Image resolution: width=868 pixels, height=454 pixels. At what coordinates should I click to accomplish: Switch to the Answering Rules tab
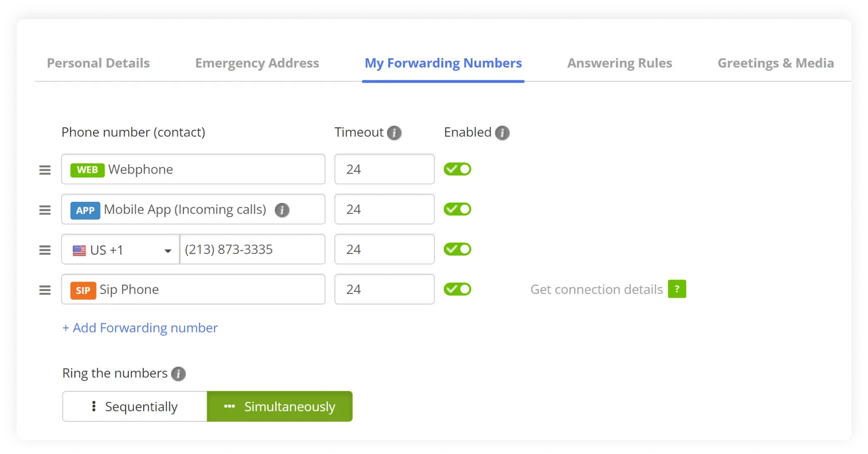(619, 63)
